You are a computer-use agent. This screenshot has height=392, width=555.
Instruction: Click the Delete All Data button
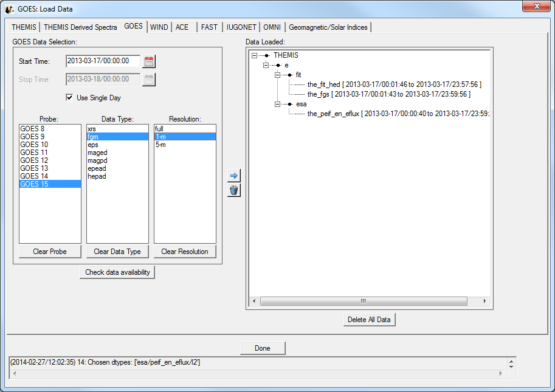(x=369, y=320)
